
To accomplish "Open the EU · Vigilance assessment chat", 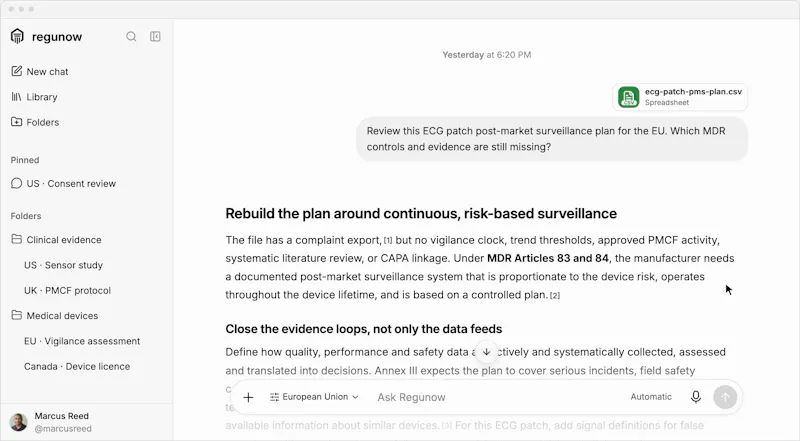I will tap(82, 341).
